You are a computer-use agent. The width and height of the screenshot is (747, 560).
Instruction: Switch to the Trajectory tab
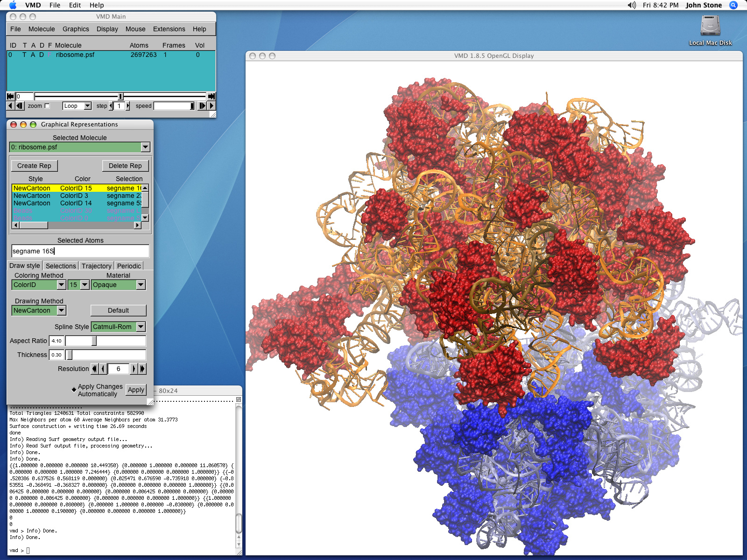pyautogui.click(x=96, y=266)
